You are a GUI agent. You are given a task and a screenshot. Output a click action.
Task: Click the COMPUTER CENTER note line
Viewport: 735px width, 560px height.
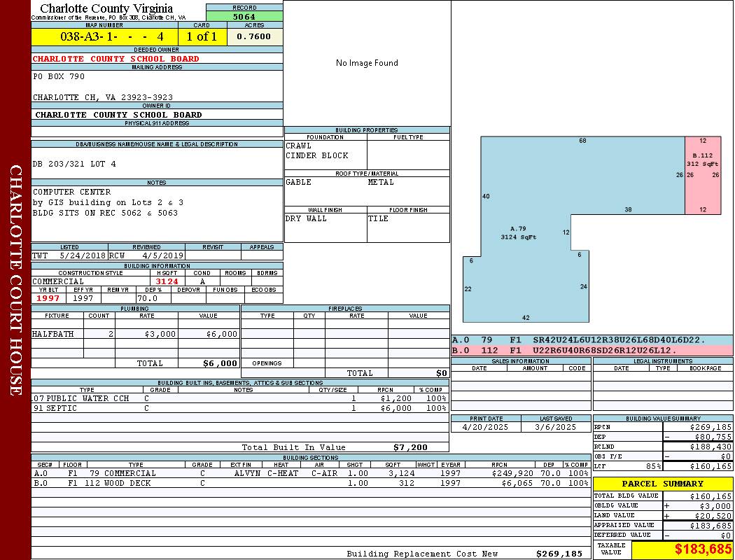click(71, 192)
